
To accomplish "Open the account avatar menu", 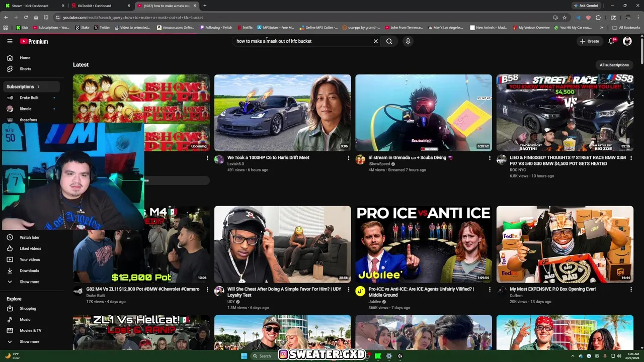I will point(627,41).
